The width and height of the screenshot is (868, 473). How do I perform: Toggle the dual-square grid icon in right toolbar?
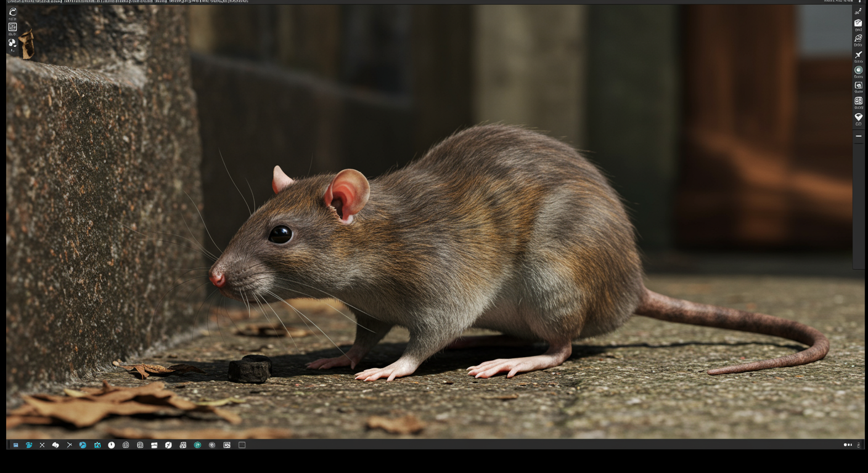(859, 100)
